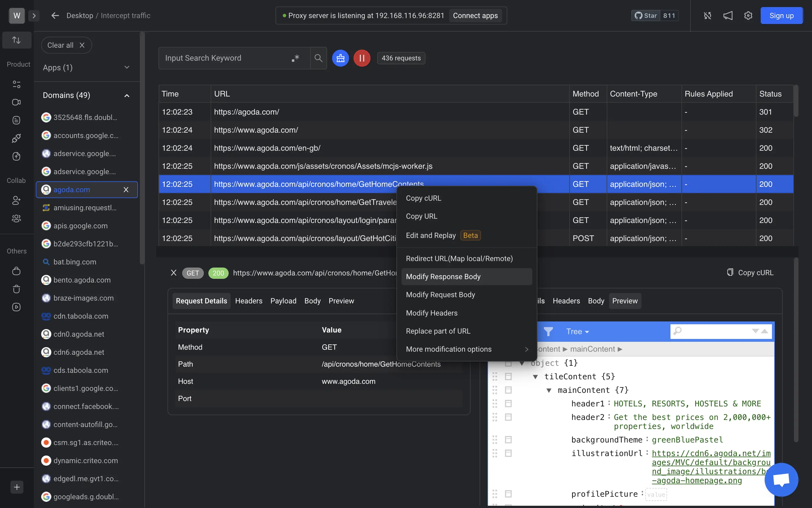Open More modification options submenu
Viewport: 812px width, 508px height.
click(467, 349)
